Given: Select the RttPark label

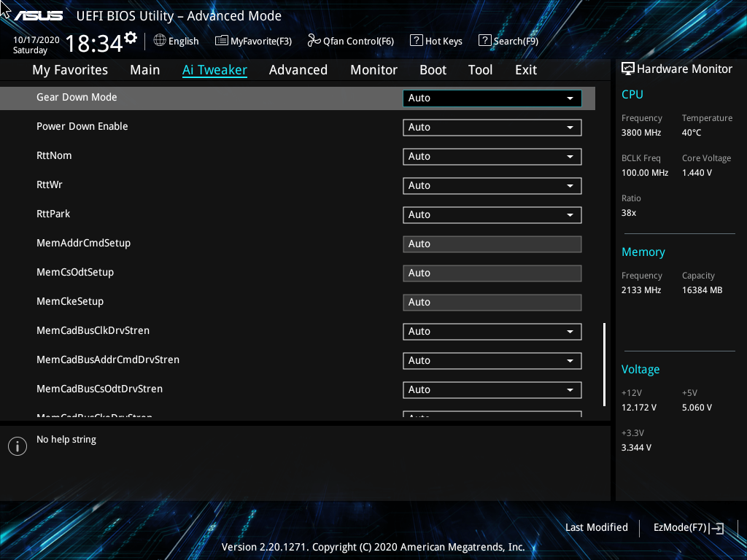Looking at the screenshot, I should [x=53, y=214].
